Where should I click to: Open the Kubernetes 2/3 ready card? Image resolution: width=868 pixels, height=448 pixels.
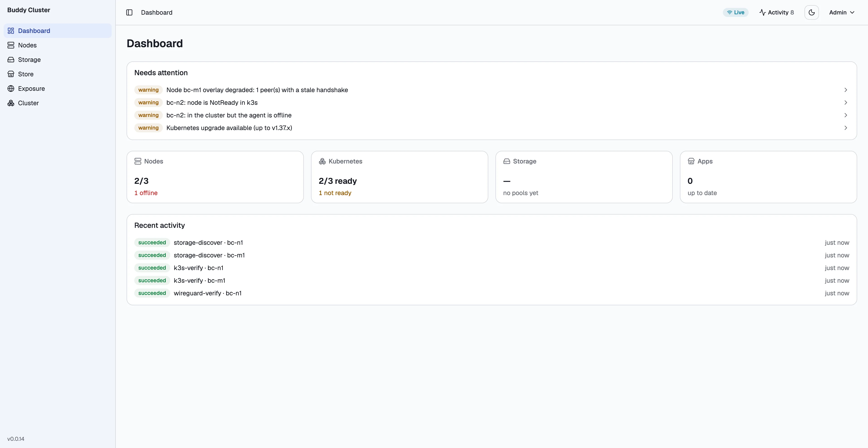(x=399, y=177)
